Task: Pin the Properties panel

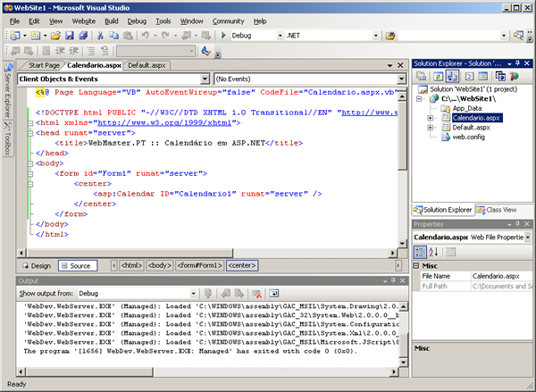Action: click(x=517, y=224)
